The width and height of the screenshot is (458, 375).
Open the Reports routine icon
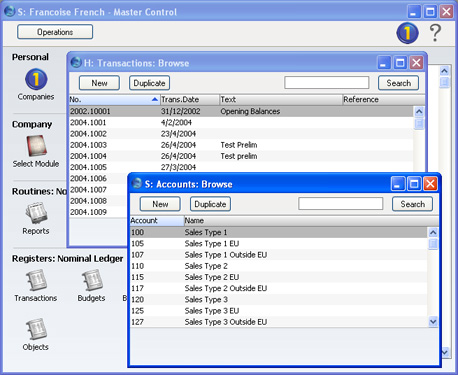(36, 213)
